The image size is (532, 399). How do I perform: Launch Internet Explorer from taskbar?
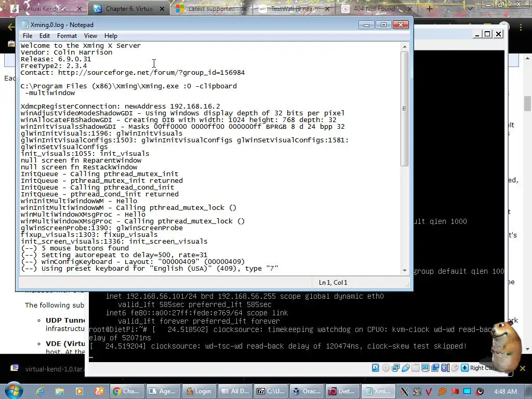(40, 391)
